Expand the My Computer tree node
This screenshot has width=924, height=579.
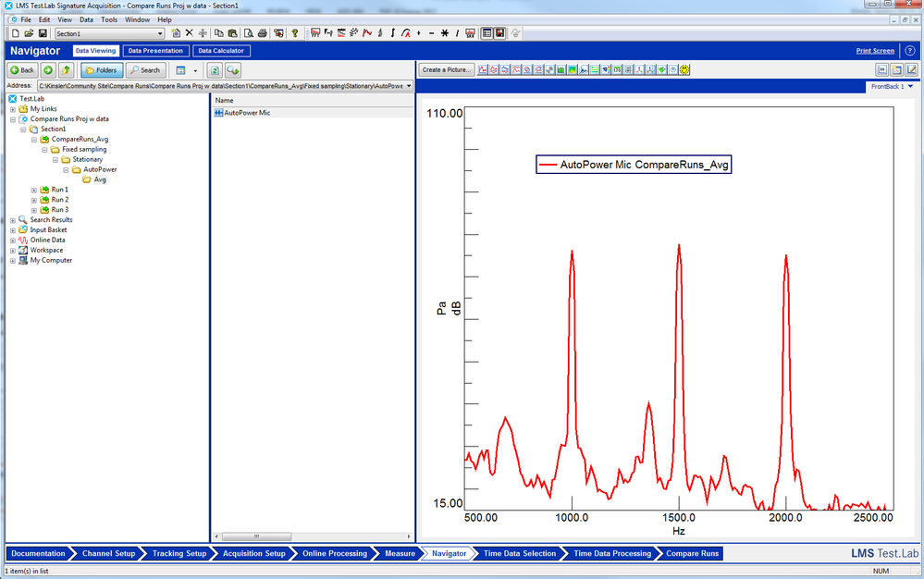pos(13,260)
